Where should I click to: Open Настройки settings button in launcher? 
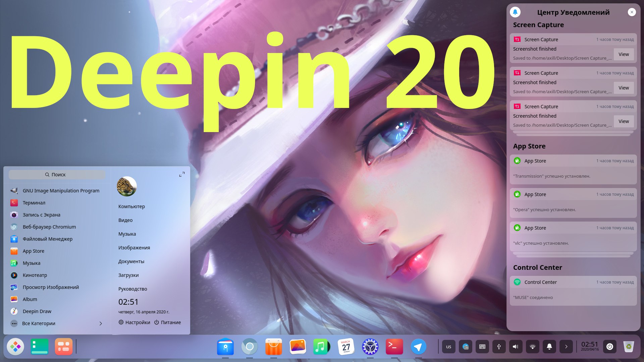(x=134, y=322)
